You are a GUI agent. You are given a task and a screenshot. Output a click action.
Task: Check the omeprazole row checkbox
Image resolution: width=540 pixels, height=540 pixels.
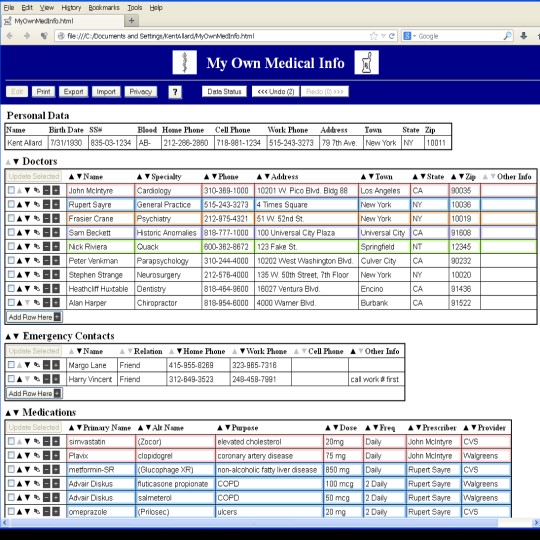coord(11,511)
